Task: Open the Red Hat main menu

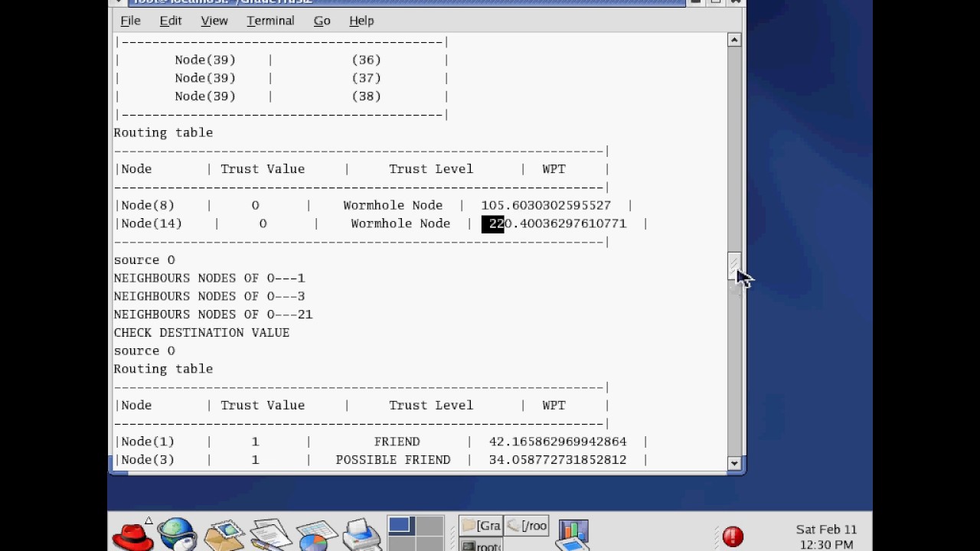Action: point(132,535)
